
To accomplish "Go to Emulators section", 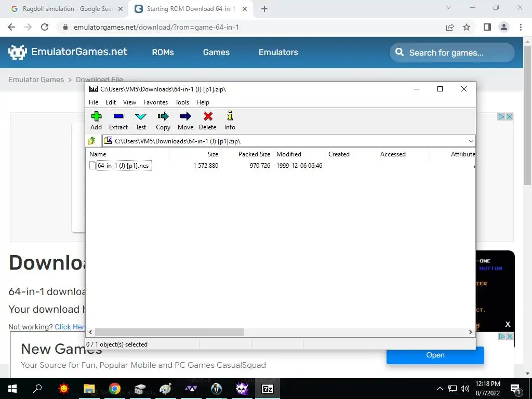I will pos(278,52).
